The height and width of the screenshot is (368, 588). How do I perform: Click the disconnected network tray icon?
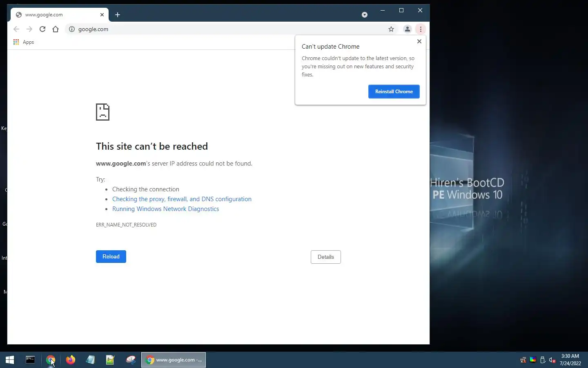click(x=523, y=360)
